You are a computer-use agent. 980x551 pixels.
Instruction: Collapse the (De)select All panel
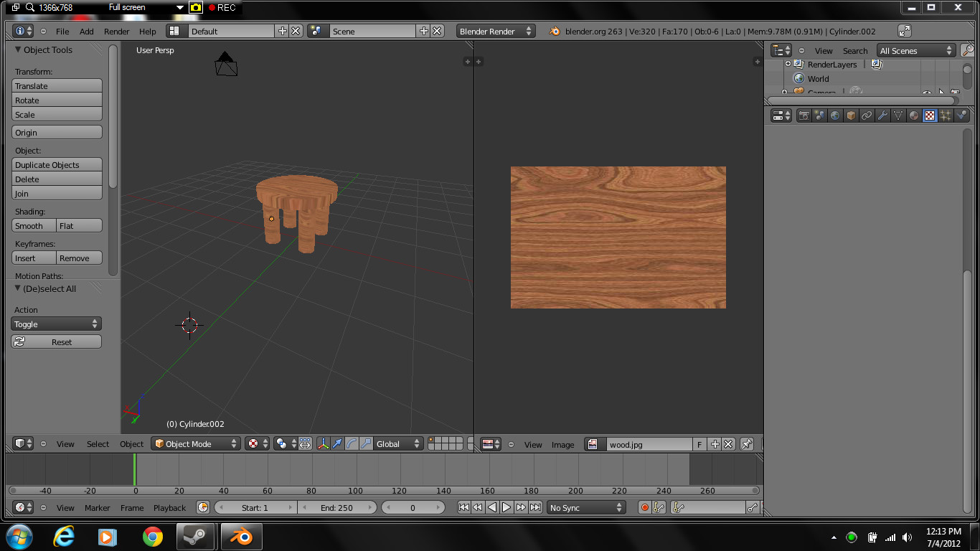19,288
